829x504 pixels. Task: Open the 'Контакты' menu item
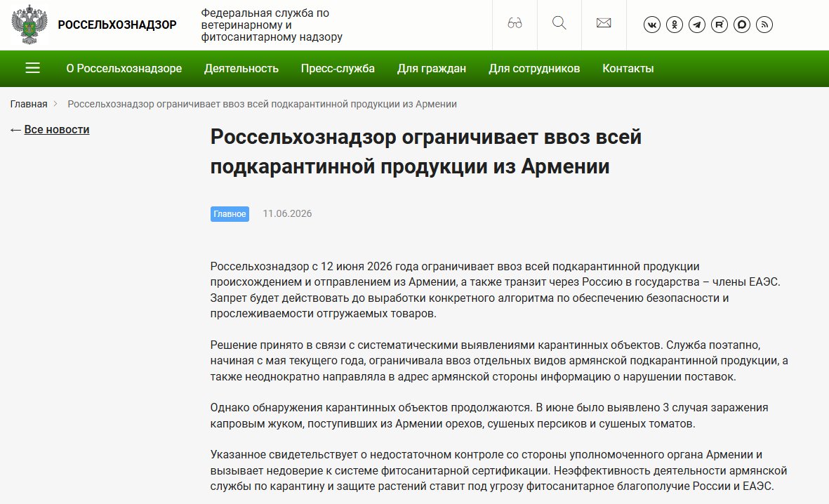tap(628, 68)
